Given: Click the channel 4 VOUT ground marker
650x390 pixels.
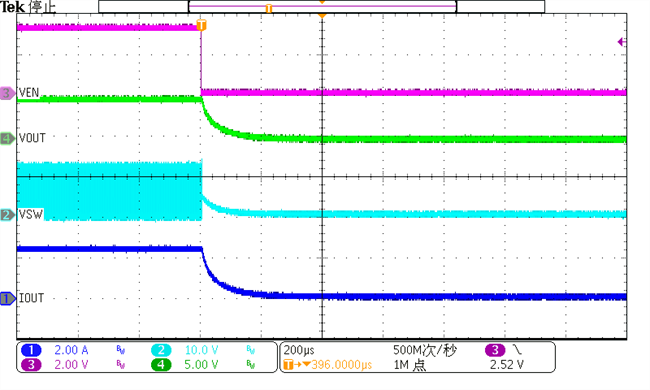Looking at the screenshot, I should [7, 138].
